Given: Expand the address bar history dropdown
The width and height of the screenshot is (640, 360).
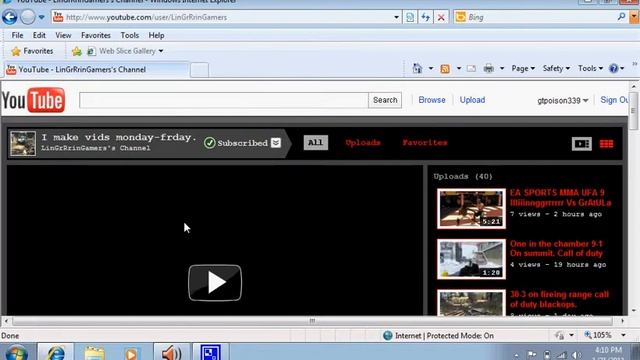Looking at the screenshot, I should click(396, 18).
